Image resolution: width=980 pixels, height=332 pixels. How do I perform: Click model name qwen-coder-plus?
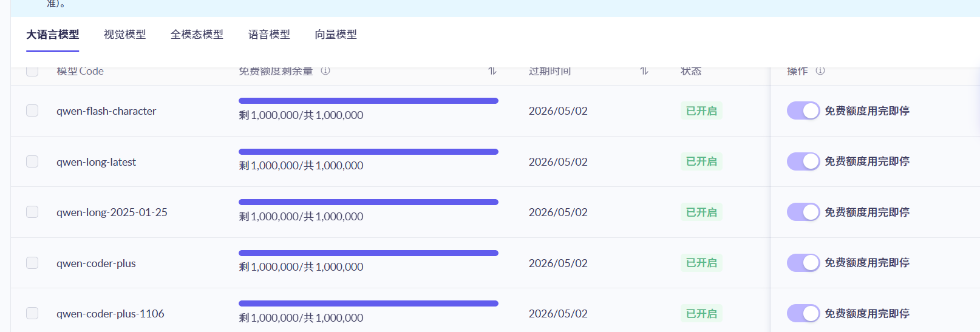click(96, 263)
